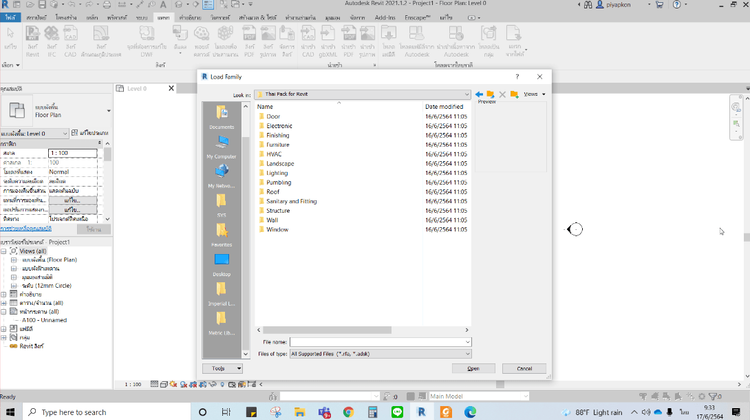This screenshot has width=750, height=420.
Task: Expand the Floor Plan node in browser
Action: click(x=14, y=260)
